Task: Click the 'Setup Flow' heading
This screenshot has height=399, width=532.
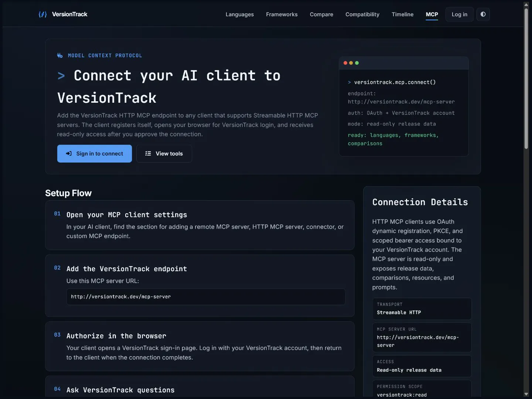Action: coord(68,193)
